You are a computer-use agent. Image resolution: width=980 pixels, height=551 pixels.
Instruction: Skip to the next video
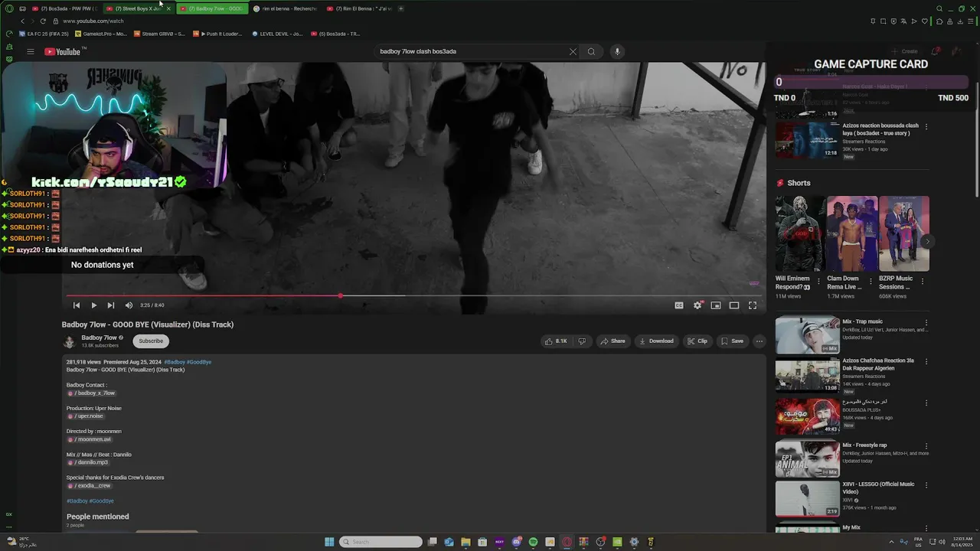[x=111, y=305]
